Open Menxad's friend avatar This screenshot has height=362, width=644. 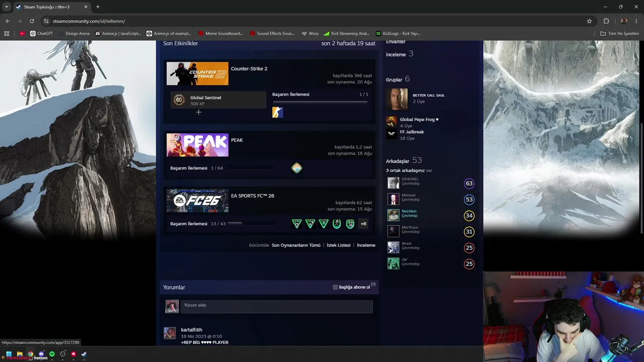click(x=393, y=199)
